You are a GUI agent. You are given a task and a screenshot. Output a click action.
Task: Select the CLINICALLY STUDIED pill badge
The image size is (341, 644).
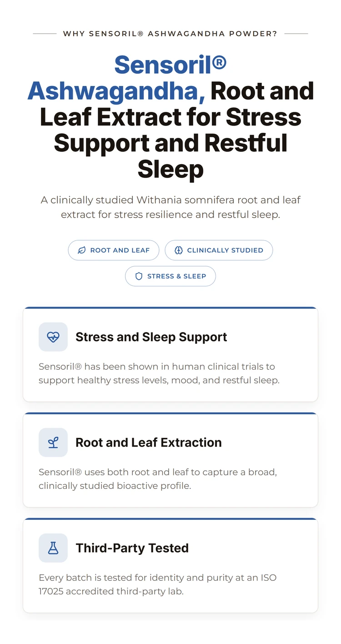[219, 250]
